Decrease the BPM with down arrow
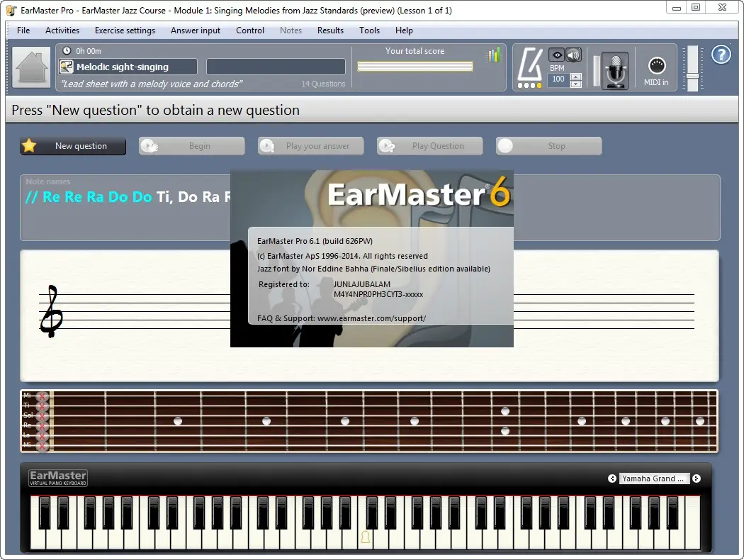Screen dimensions: 744x560 click(x=576, y=84)
